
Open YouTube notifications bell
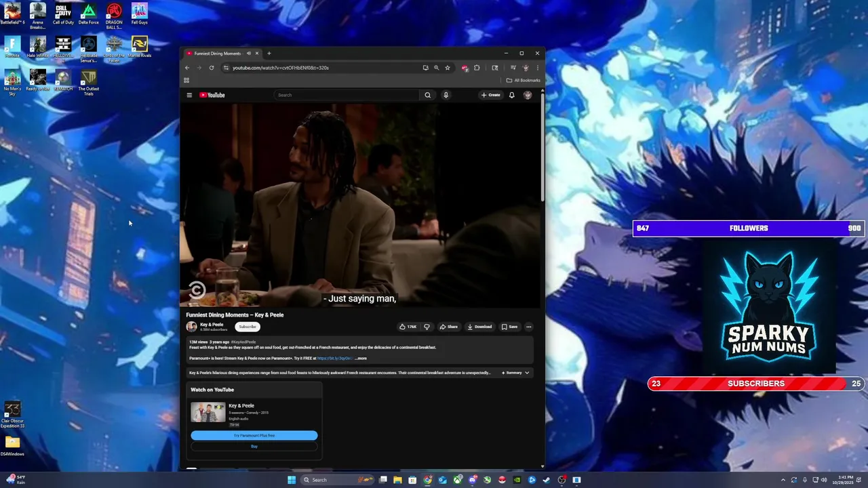pos(512,95)
